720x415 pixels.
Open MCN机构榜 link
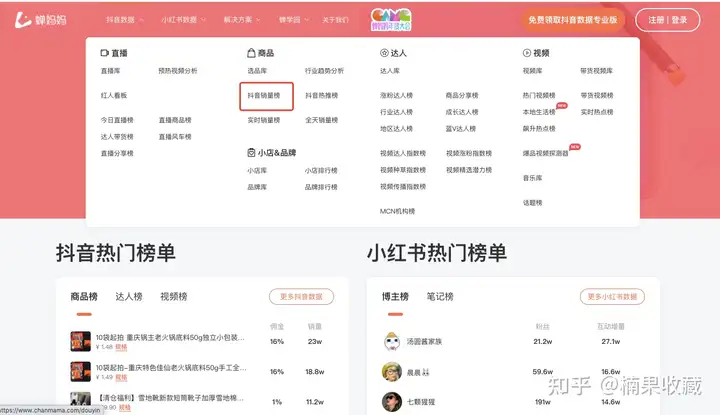pyautogui.click(x=397, y=211)
